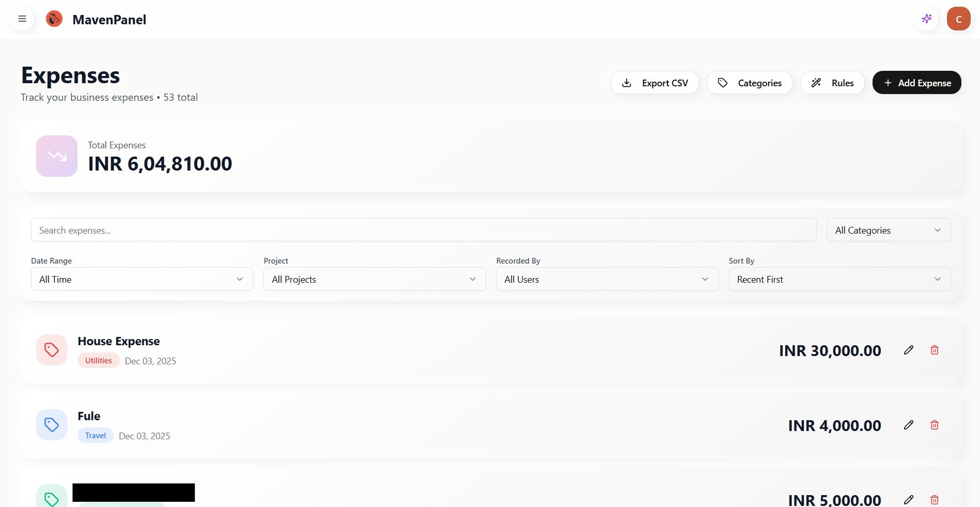Viewport: 980px width, 507px height.
Task: Click the Utilities category badge
Action: [99, 361]
